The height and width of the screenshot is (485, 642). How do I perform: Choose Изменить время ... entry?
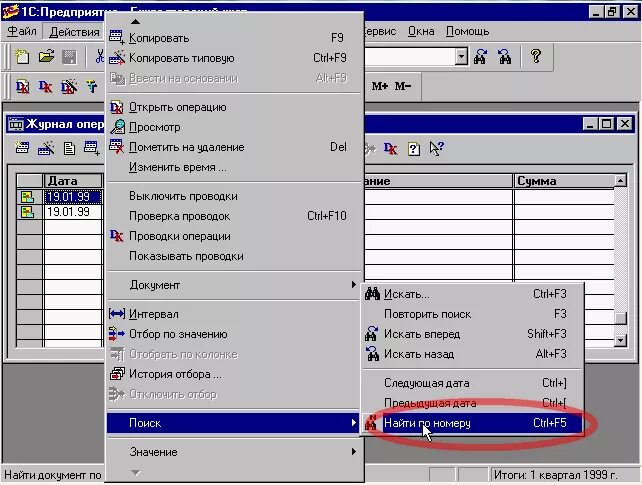point(235,167)
